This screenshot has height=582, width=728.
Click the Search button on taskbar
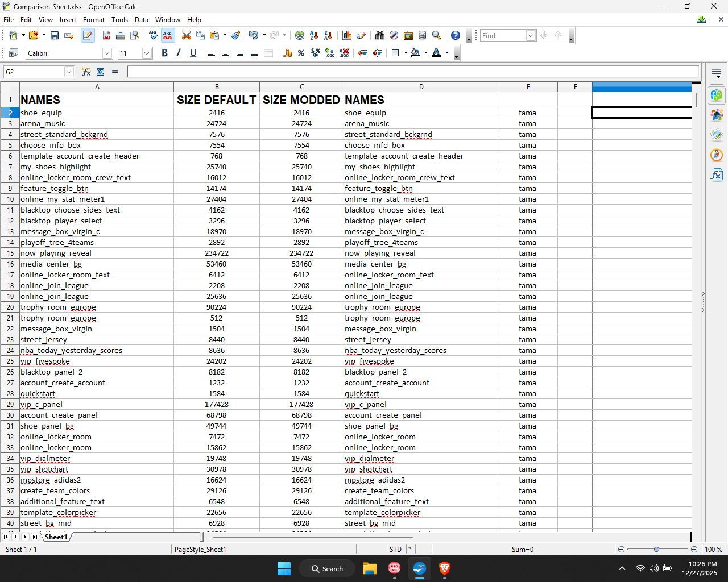327,568
